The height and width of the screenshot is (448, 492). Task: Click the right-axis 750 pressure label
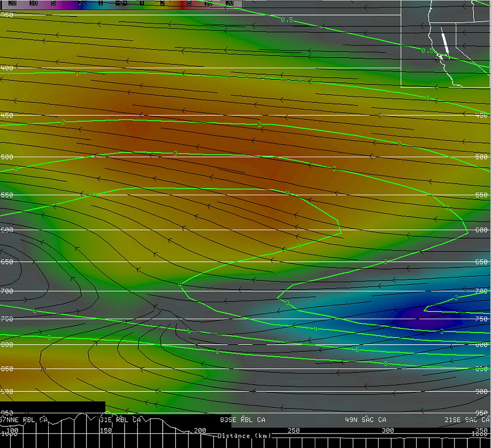481,319
